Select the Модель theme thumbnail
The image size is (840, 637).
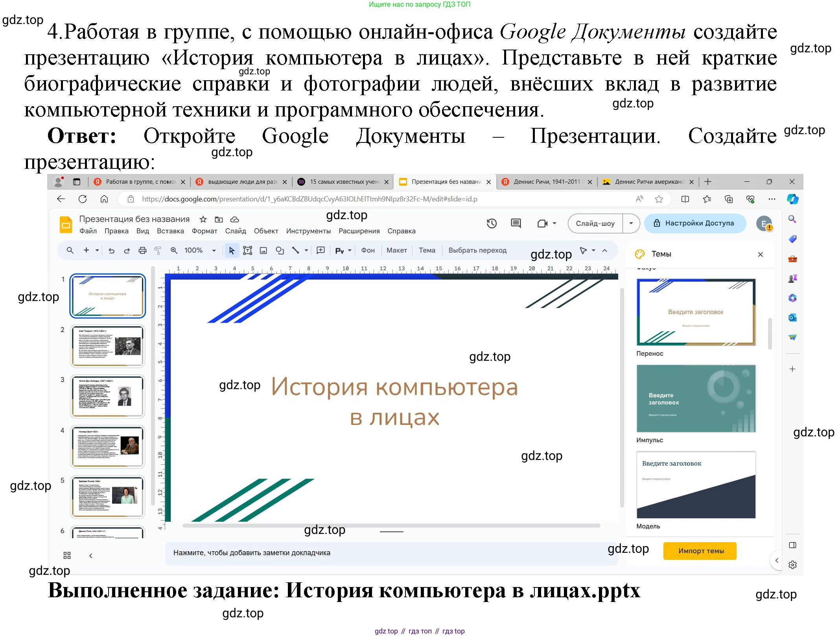click(696, 485)
